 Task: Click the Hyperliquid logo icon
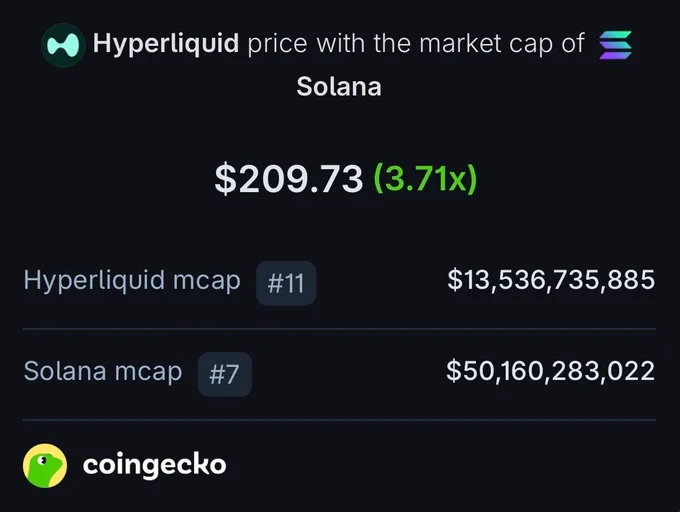(63, 45)
